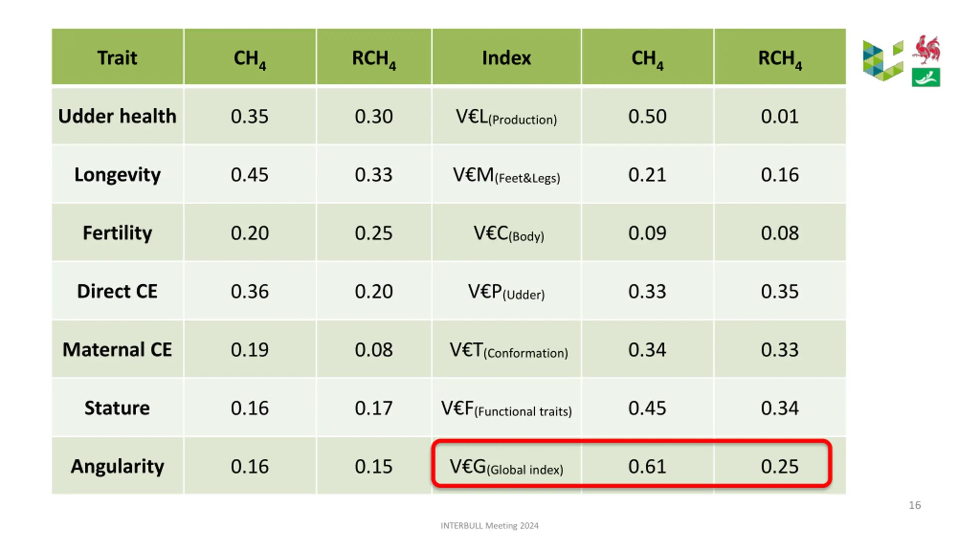Click the small green square logo
Screen dimensions: 980x551
point(926,77)
